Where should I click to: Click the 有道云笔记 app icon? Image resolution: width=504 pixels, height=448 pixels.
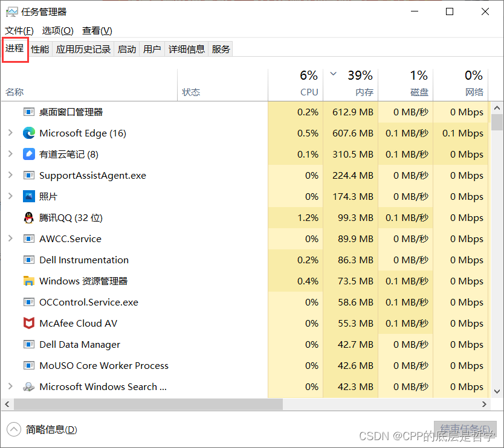point(29,154)
